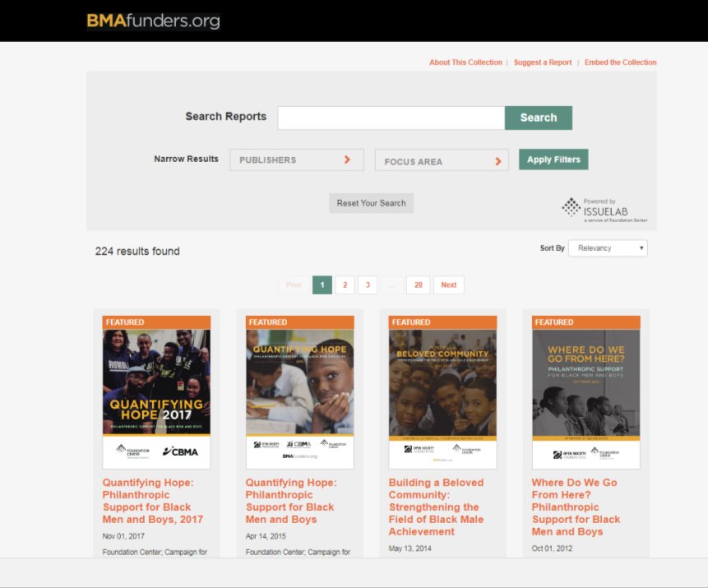Expand the Publishers filter dropdown
The height and width of the screenshot is (588, 708).
pos(297,160)
